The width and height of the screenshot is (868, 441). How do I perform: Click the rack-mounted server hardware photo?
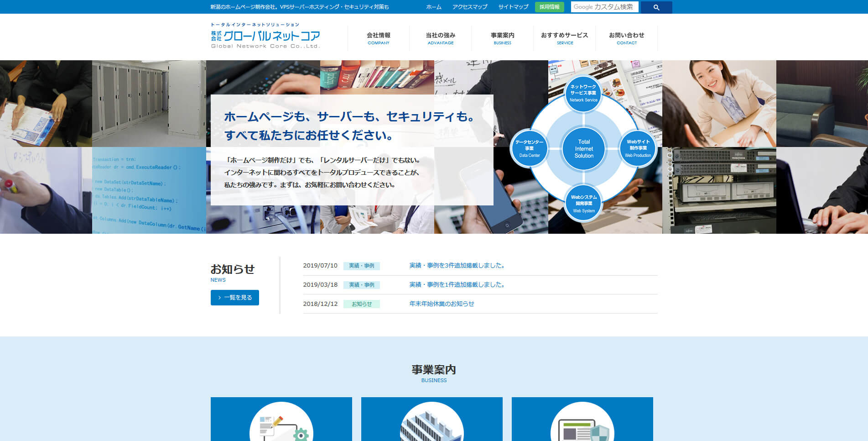click(x=719, y=190)
